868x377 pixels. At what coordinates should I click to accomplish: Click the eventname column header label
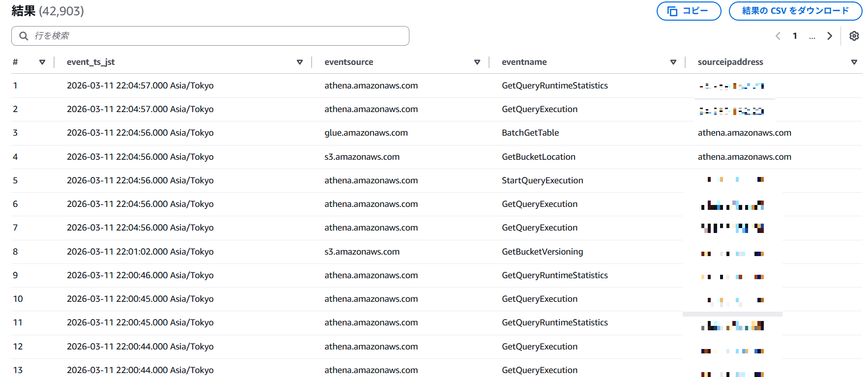(x=524, y=62)
